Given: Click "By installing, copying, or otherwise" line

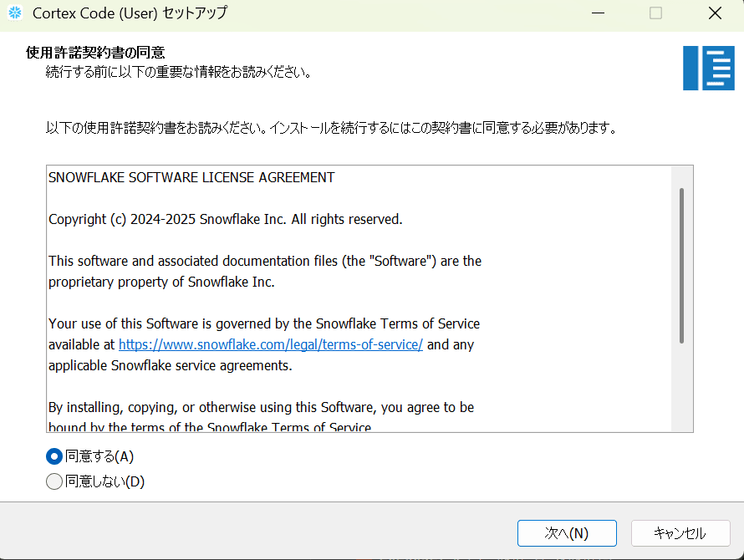Looking at the screenshot, I should tap(261, 407).
